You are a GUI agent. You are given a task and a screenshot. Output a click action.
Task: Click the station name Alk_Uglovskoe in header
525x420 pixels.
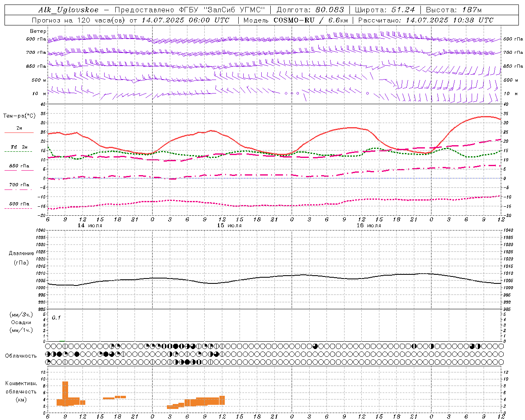coord(68,10)
